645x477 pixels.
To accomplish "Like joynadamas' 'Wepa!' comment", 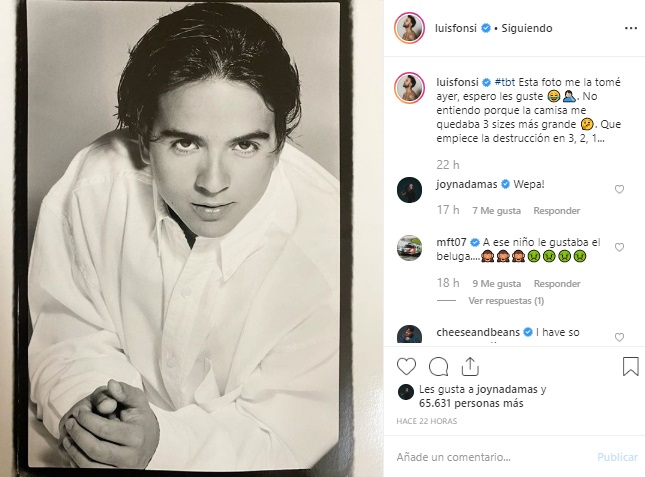I will click(x=620, y=189).
